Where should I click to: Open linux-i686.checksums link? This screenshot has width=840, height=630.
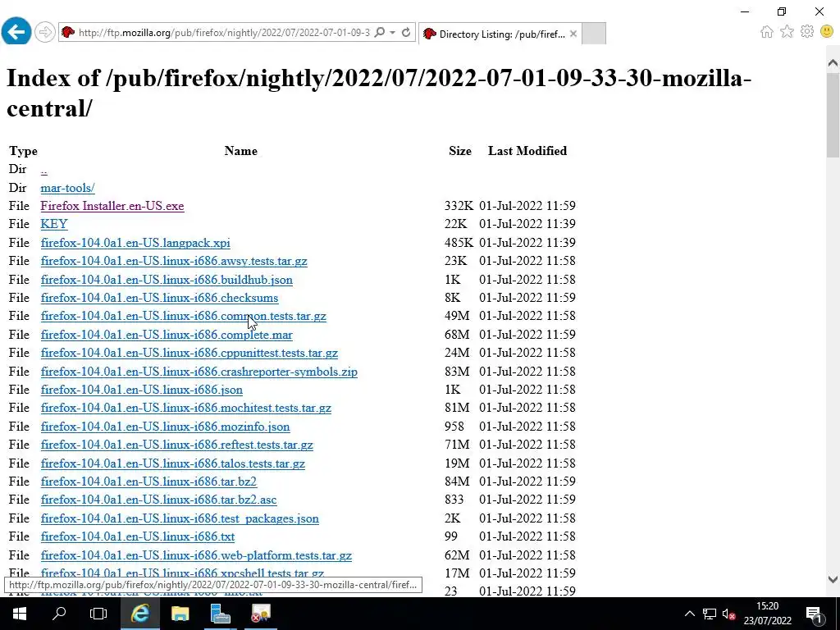tap(160, 298)
